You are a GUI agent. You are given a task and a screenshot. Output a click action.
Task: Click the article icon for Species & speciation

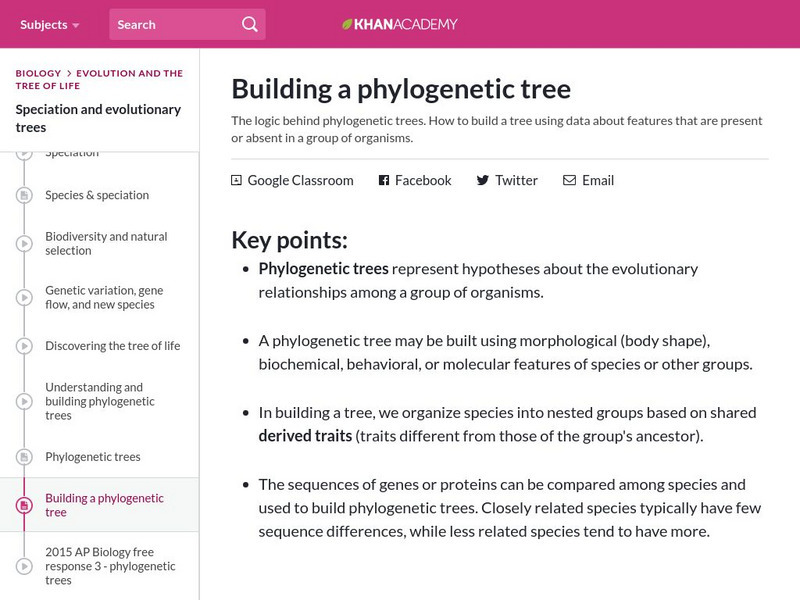point(22,195)
